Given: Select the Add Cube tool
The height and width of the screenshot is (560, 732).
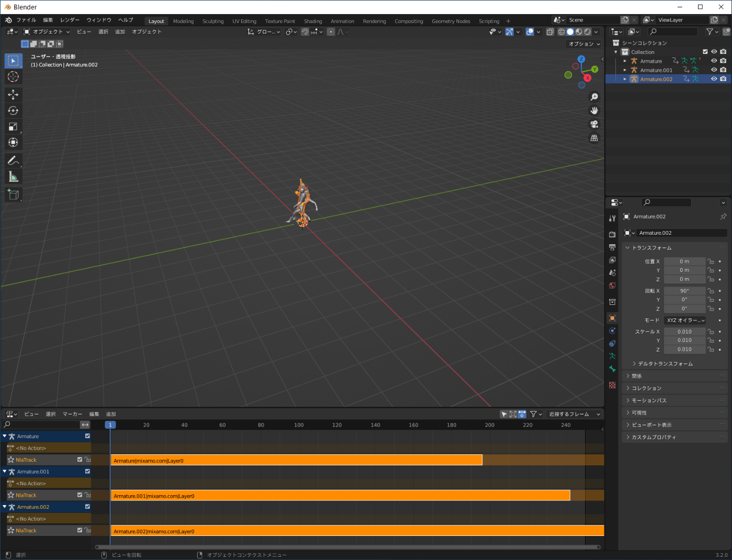Looking at the screenshot, I should pyautogui.click(x=13, y=195).
